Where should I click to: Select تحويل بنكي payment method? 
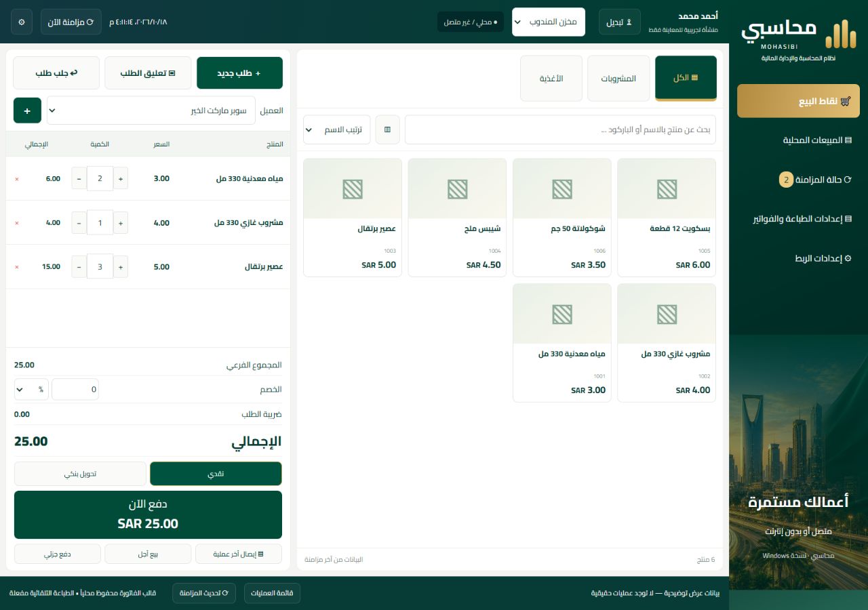80,474
